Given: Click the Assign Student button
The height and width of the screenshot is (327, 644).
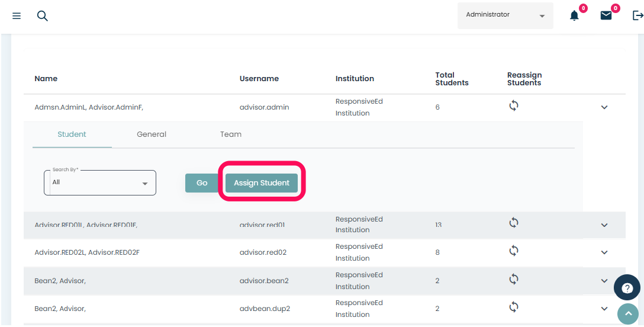Looking at the screenshot, I should point(262,183).
